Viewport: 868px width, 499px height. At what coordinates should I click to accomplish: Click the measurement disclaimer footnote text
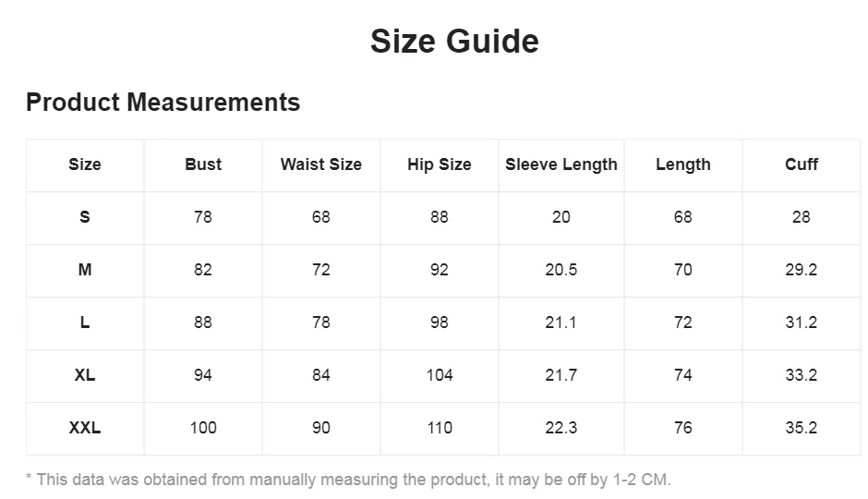(348, 480)
